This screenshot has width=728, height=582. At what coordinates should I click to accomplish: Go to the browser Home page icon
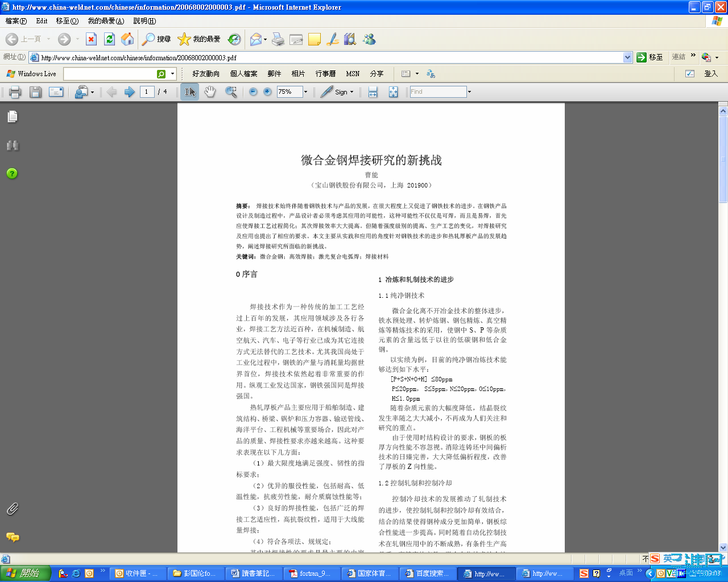[127, 39]
